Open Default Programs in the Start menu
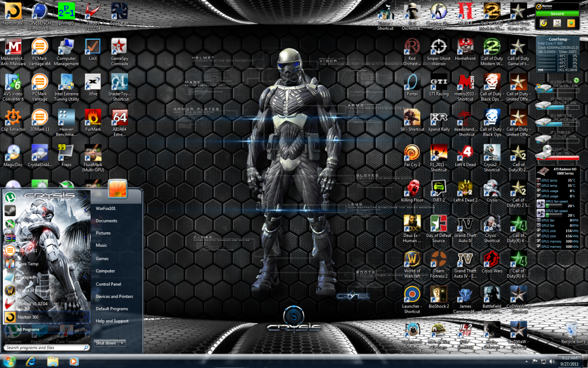The height and width of the screenshot is (368, 588). click(112, 309)
